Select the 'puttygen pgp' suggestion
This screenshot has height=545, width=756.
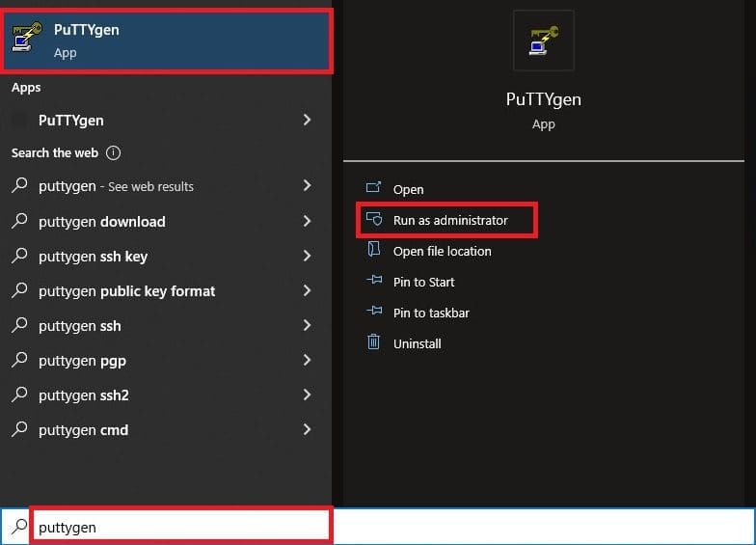click(x=166, y=361)
